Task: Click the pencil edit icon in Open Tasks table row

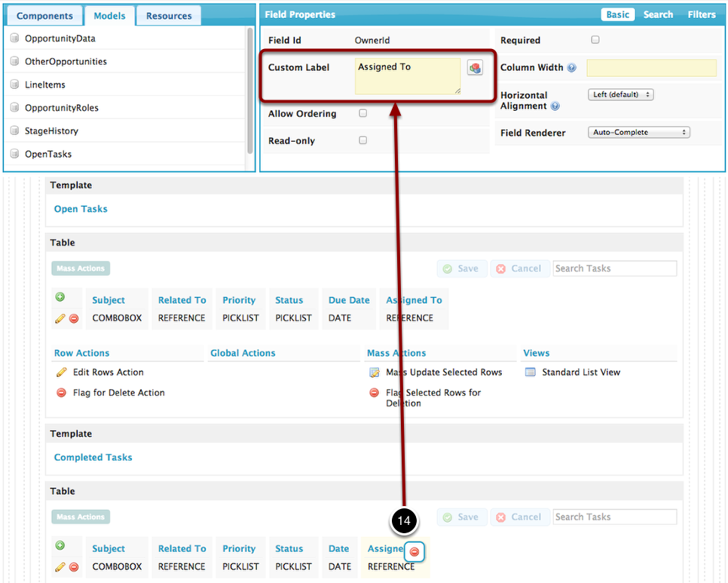Action: pyautogui.click(x=60, y=318)
